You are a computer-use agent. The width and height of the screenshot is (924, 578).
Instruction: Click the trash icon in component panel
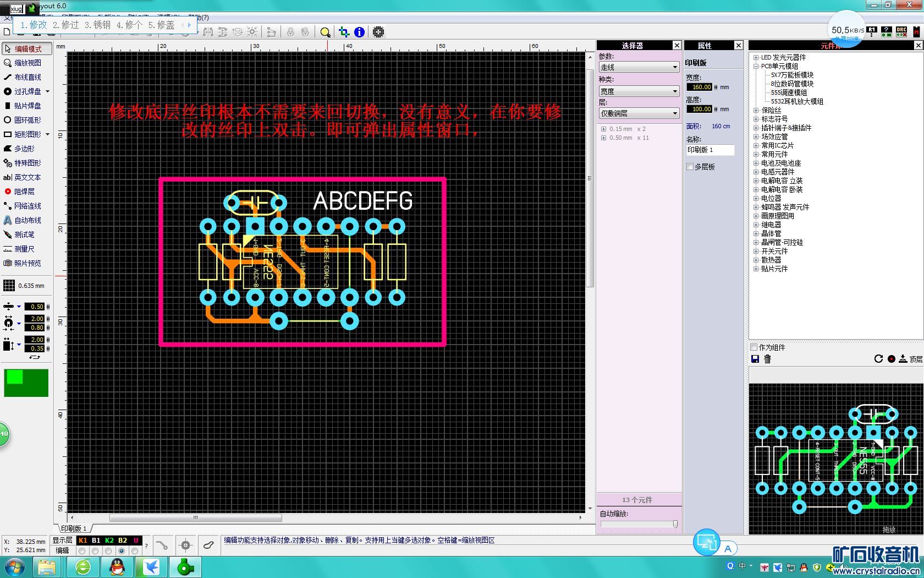(768, 359)
